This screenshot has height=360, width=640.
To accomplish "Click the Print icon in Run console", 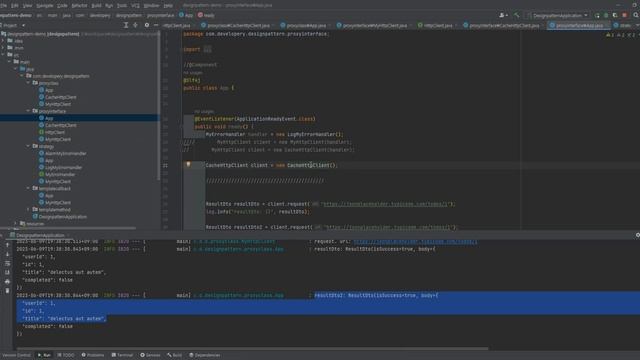I will pyautogui.click(x=7, y=281).
